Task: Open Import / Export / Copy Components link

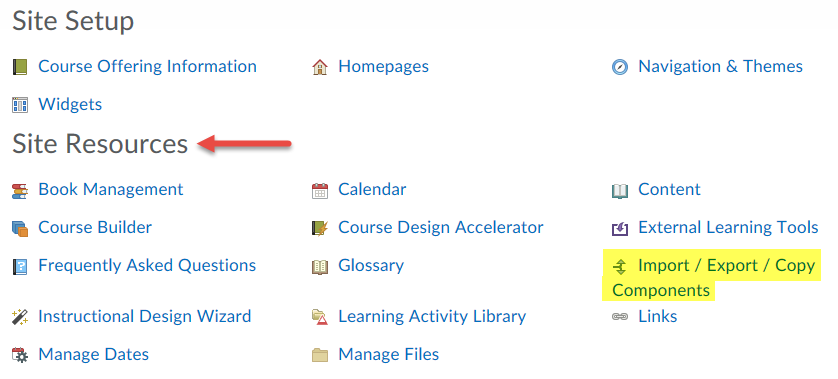Action: point(714,277)
